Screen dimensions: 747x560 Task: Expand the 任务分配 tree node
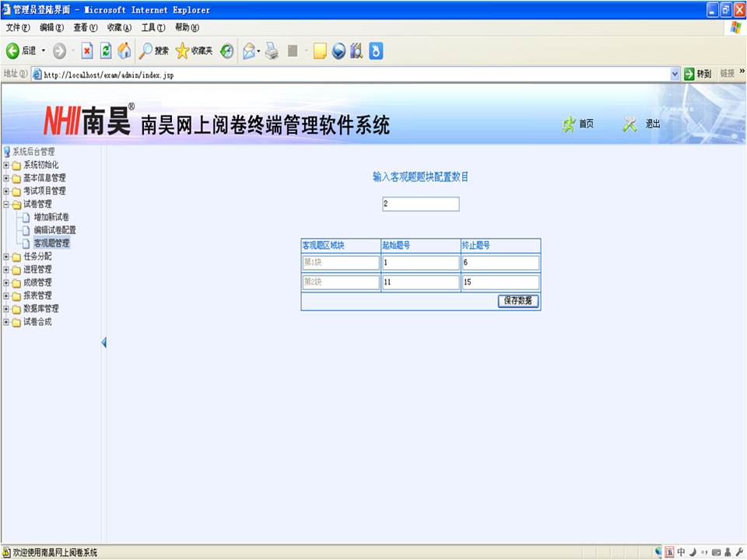[x=6, y=257]
